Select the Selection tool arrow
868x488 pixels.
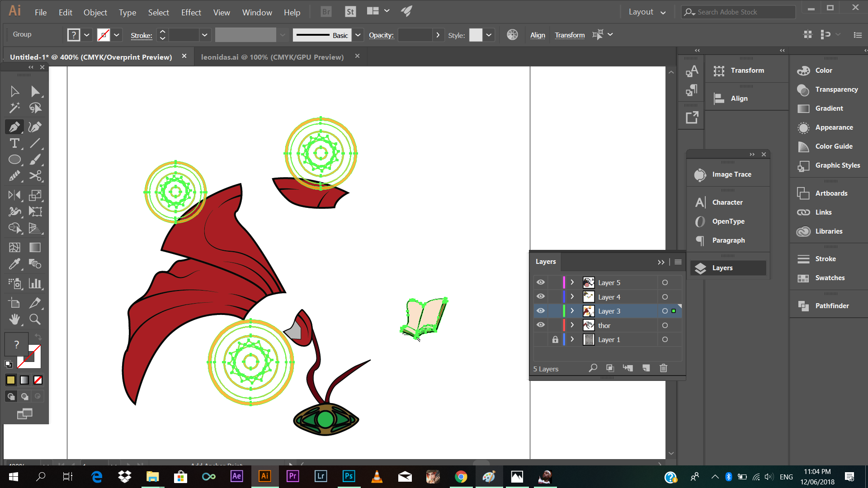14,92
